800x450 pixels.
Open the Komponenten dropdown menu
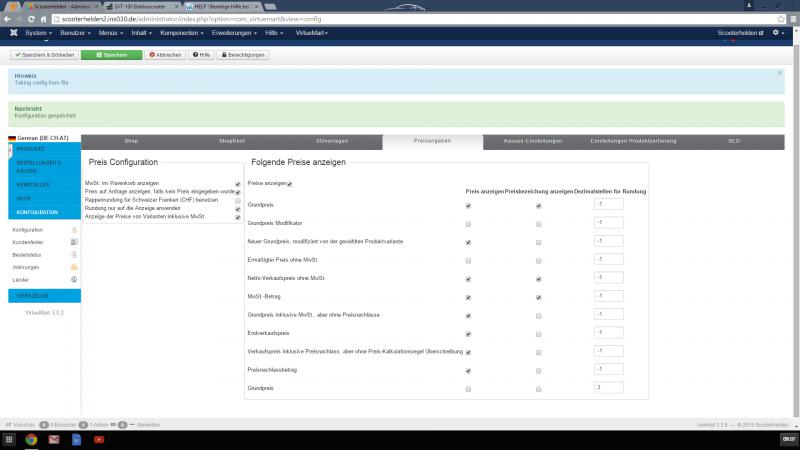coord(179,33)
